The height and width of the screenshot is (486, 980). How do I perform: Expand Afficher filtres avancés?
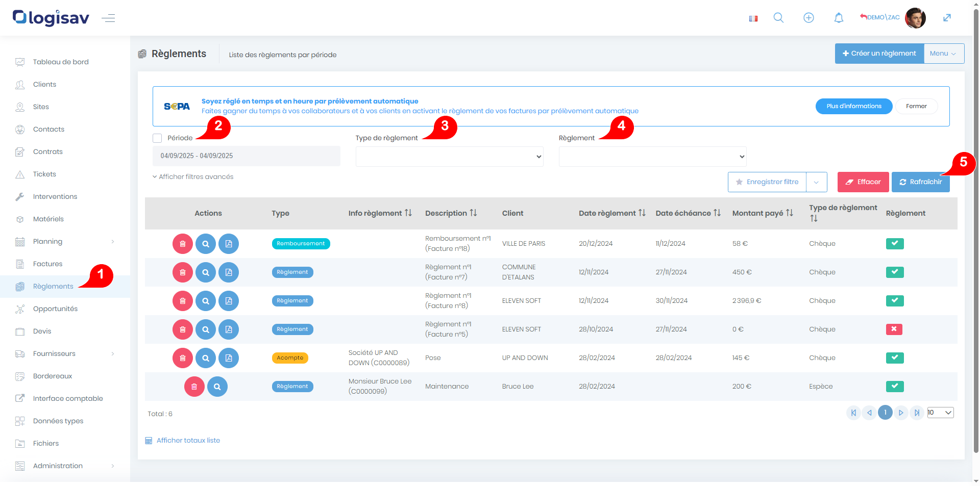(193, 177)
